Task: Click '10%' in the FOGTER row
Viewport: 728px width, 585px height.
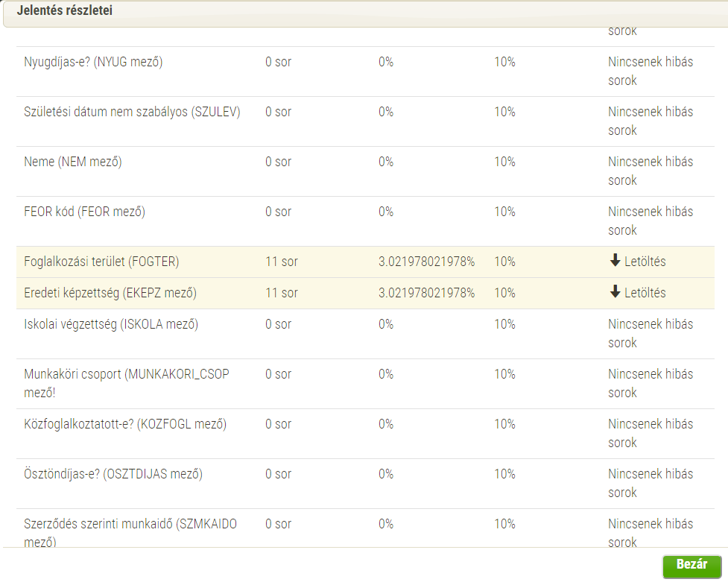Action: (x=504, y=262)
